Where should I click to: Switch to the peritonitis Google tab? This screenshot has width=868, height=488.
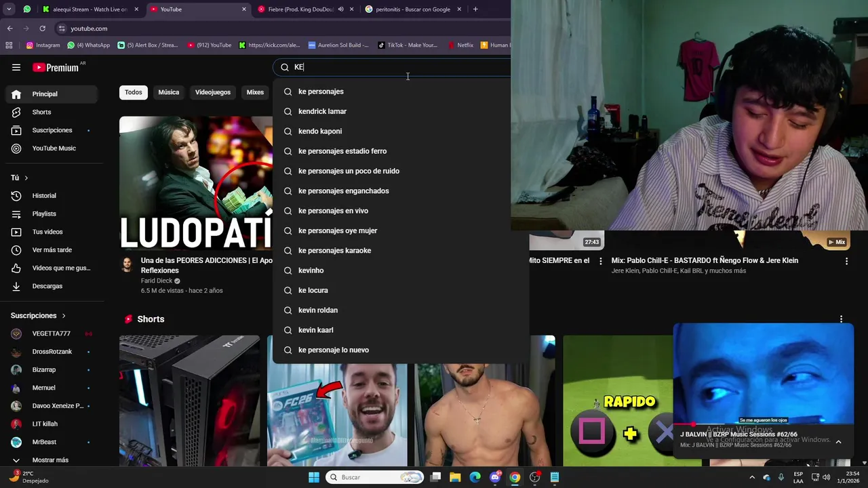(x=413, y=9)
